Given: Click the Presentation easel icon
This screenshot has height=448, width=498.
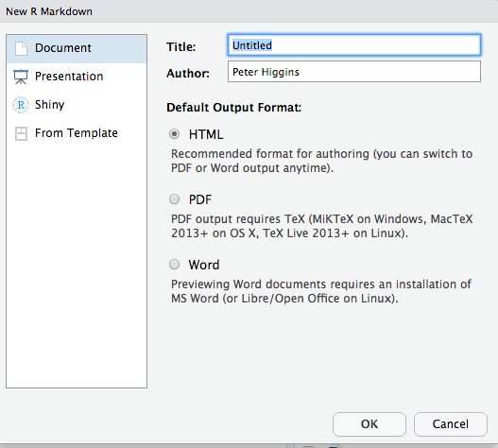Looking at the screenshot, I should pyautogui.click(x=21, y=77).
